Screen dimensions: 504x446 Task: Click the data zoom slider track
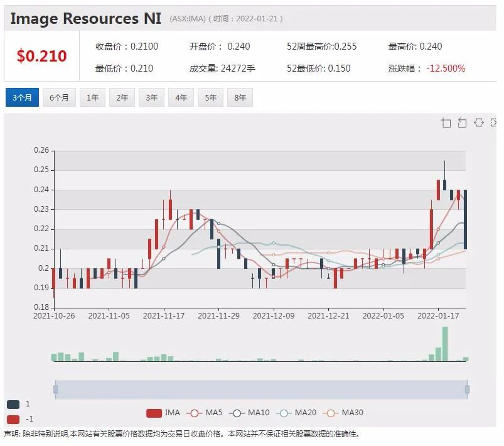[x=261, y=389]
